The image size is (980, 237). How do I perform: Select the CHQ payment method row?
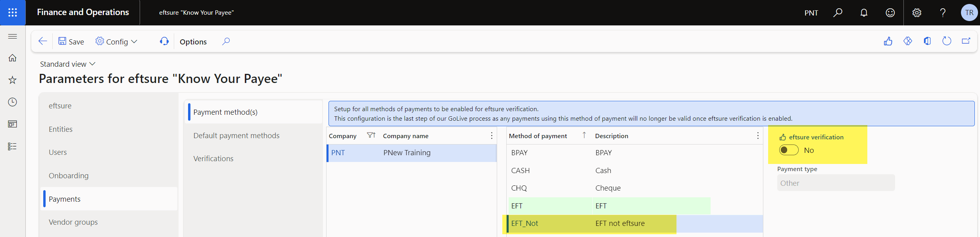click(x=634, y=188)
